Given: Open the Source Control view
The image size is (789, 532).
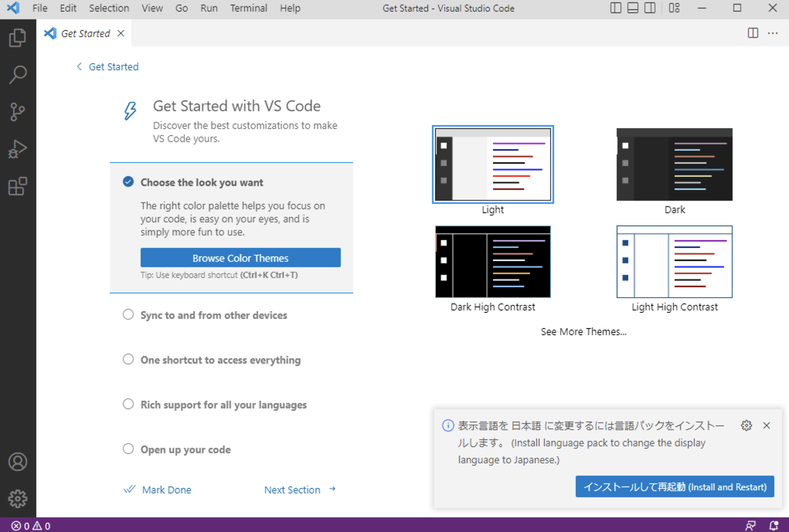Looking at the screenshot, I should [18, 112].
